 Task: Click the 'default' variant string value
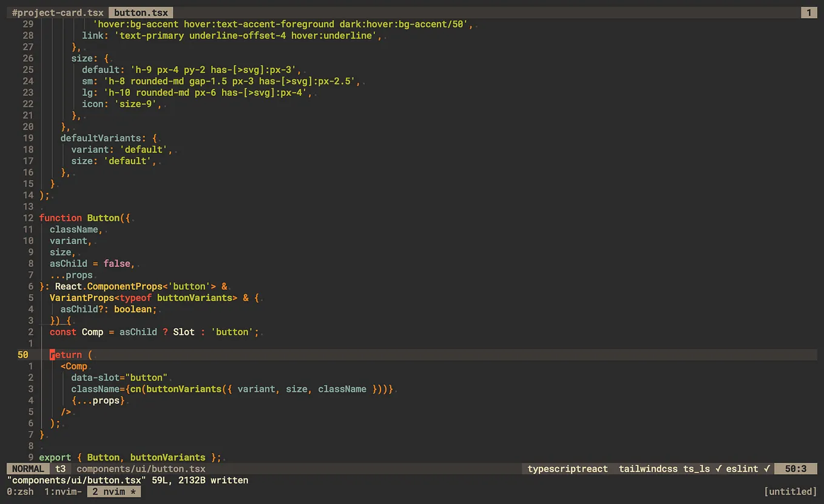[144, 149]
